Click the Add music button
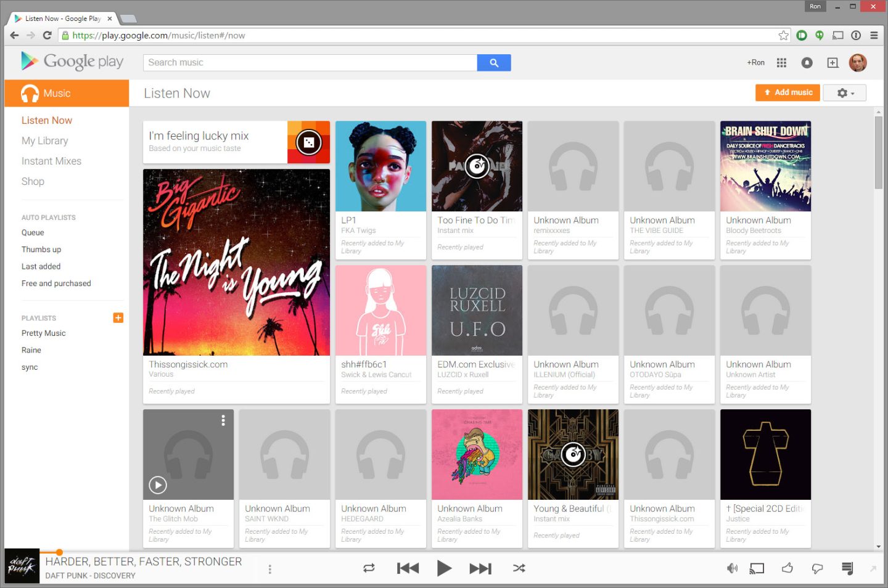Image resolution: width=888 pixels, height=588 pixels. pyautogui.click(x=787, y=92)
